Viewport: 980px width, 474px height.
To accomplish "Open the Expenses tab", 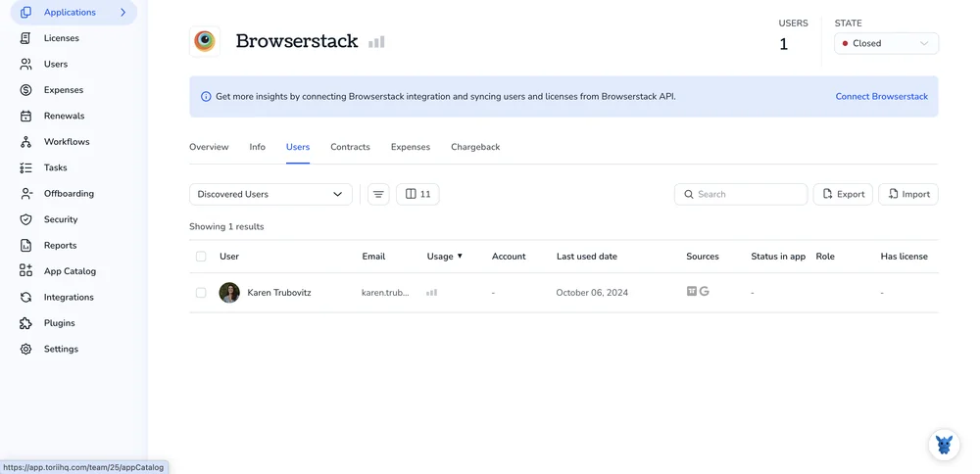I will pos(411,147).
